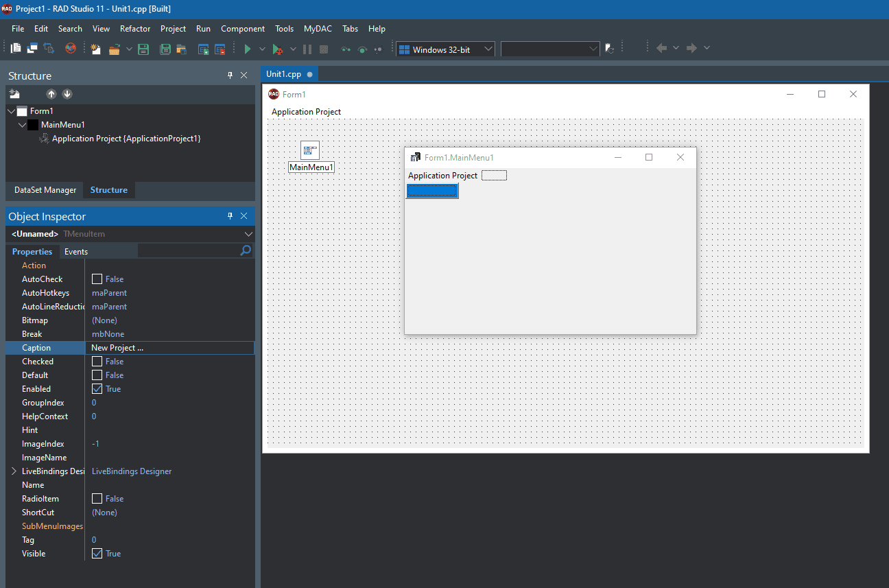Pin the Object Inspector panel
Screen dimensions: 889x588
tap(230, 216)
